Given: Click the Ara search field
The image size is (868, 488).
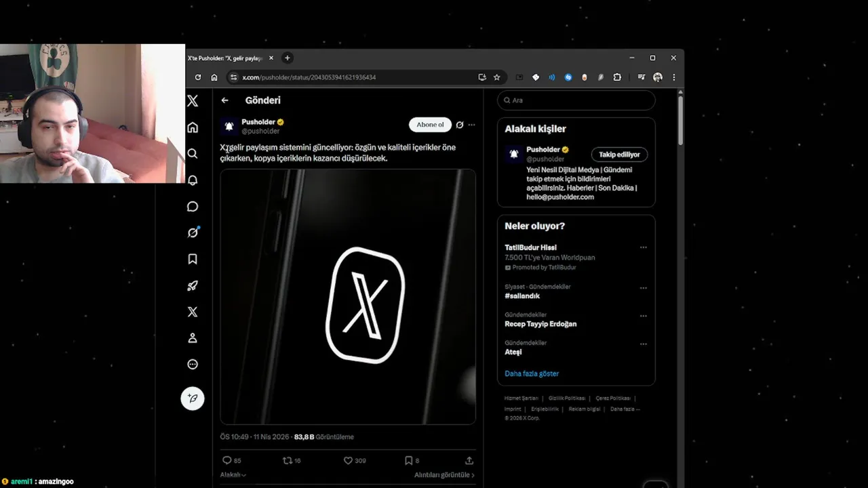Looking at the screenshot, I should (576, 100).
